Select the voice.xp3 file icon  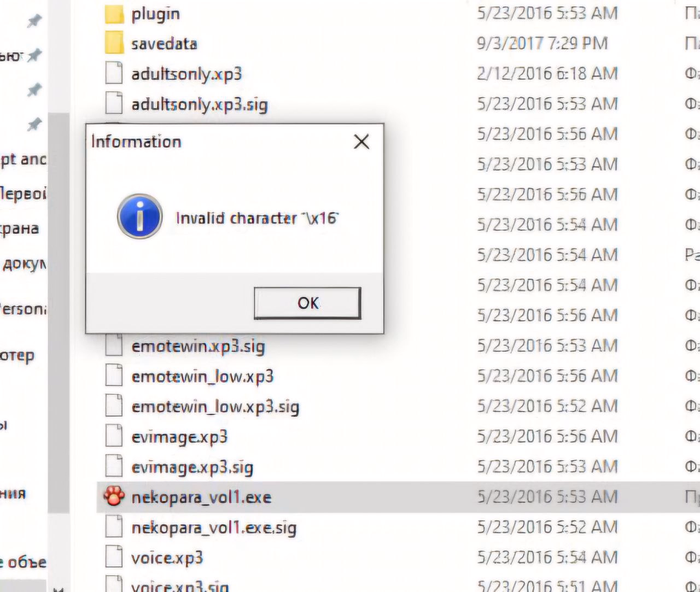point(114,557)
